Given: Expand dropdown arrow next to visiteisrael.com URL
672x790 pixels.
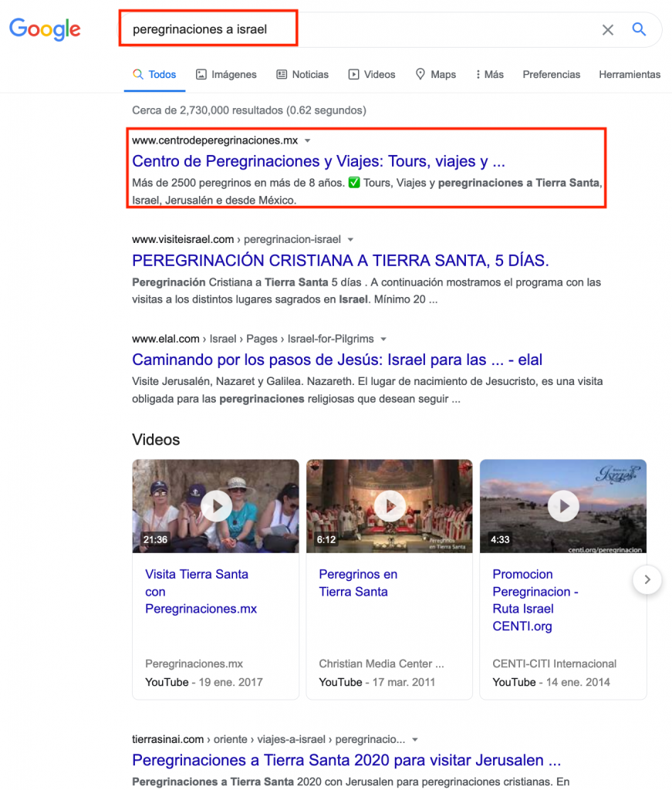Looking at the screenshot, I should coord(350,240).
